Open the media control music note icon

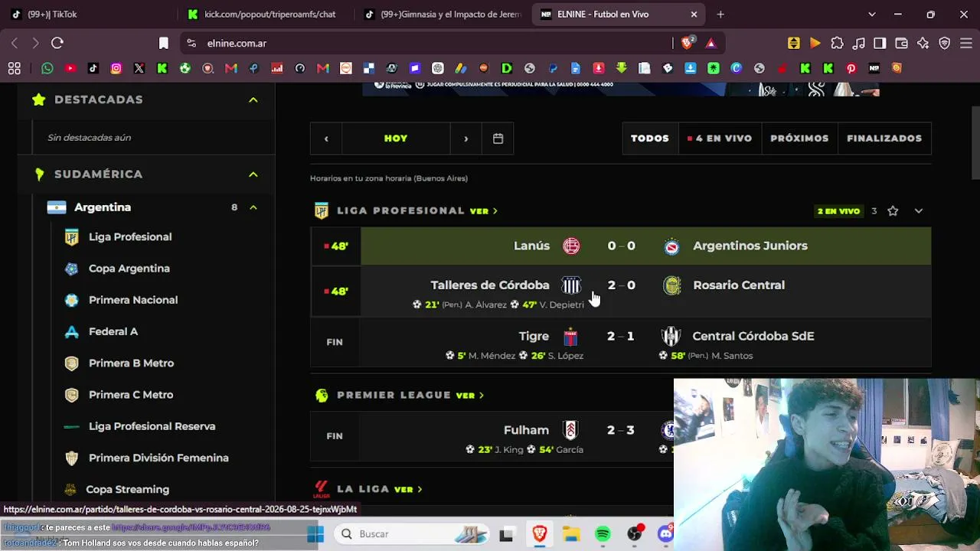(859, 43)
